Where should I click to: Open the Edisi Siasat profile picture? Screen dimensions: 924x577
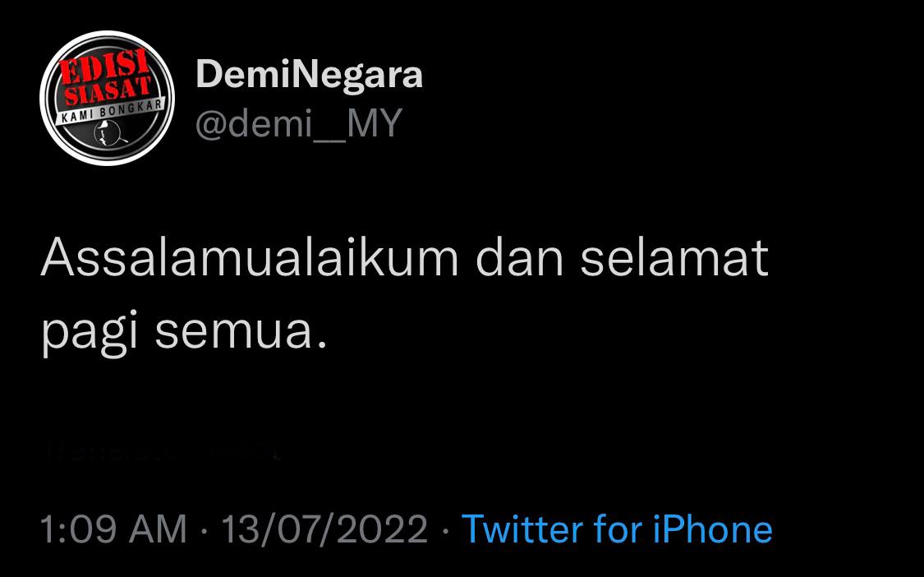108,98
